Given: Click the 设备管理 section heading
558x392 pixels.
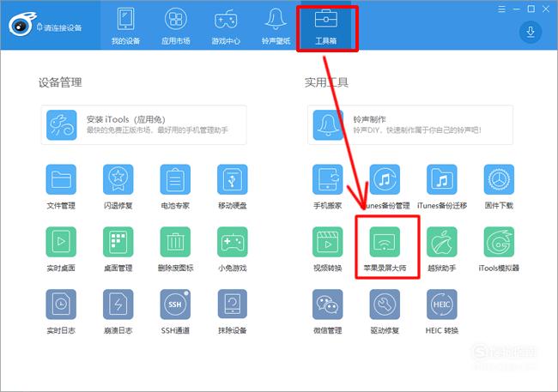Looking at the screenshot, I should pos(60,82).
